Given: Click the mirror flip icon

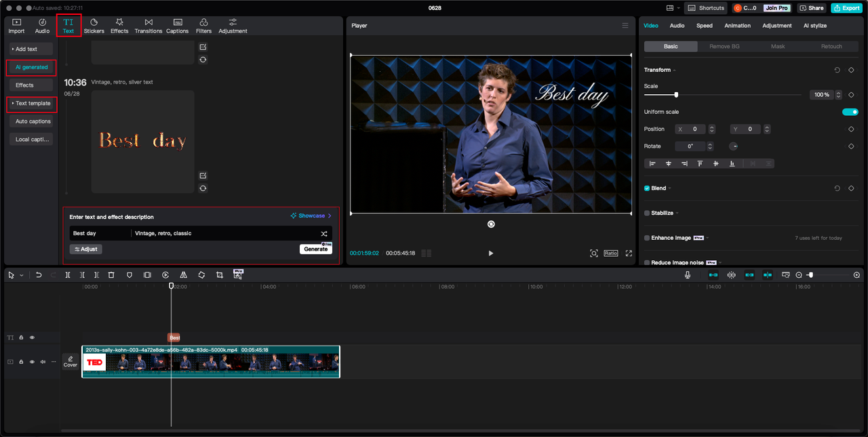Looking at the screenshot, I should (x=183, y=275).
